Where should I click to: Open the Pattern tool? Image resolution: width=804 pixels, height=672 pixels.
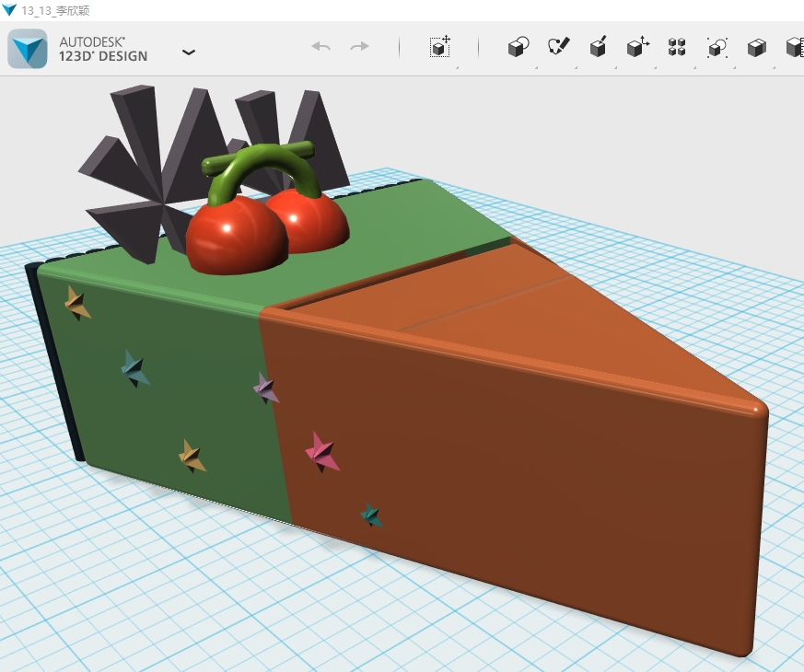tap(677, 47)
